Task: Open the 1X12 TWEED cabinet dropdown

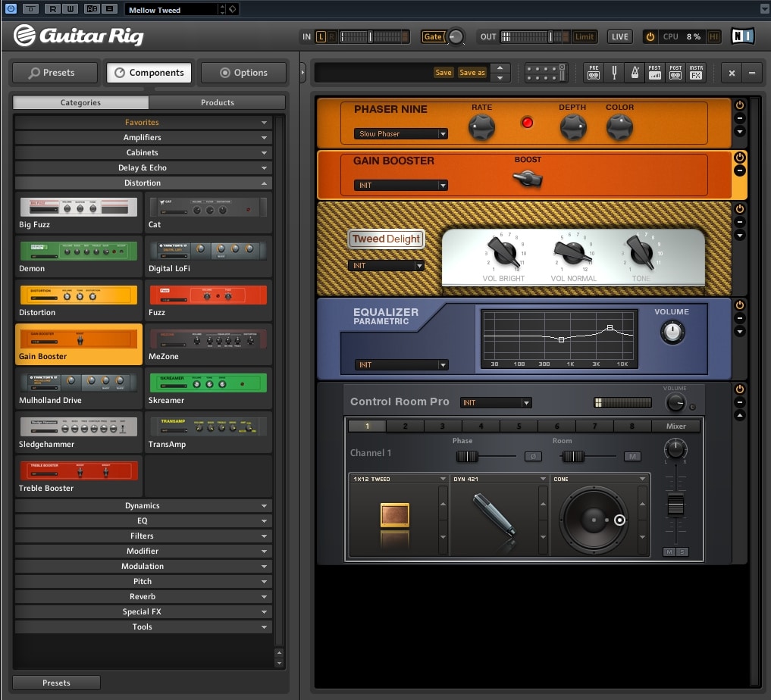Action: click(399, 479)
